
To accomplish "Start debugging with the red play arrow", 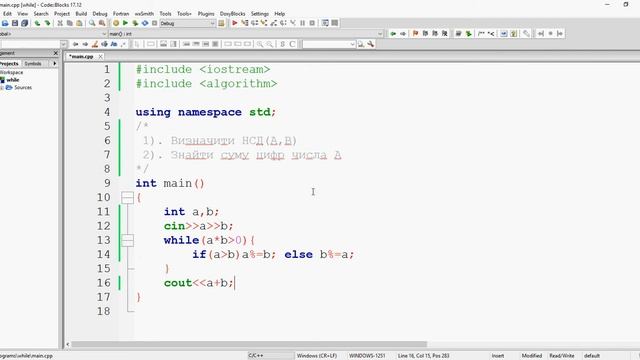I will tap(235, 23).
